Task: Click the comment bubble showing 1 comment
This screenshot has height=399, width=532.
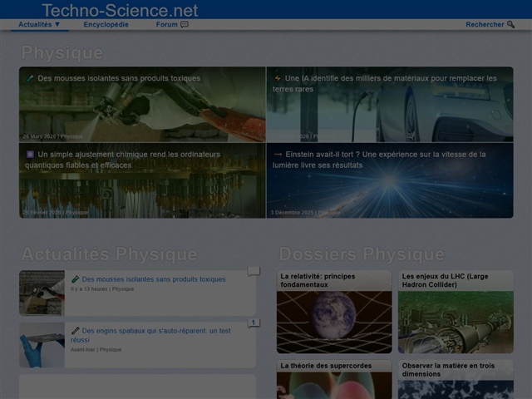Action: pos(254,323)
